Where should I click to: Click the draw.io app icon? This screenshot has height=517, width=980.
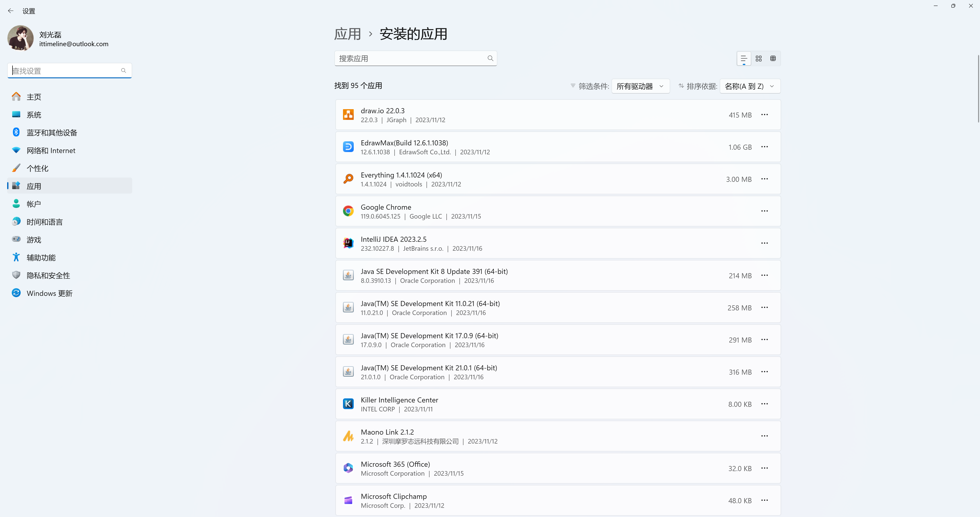pos(348,115)
